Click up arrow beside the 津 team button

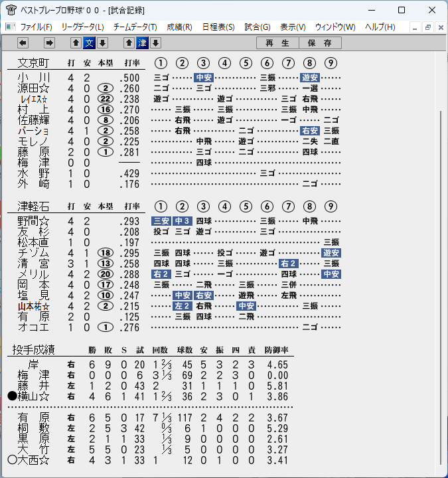point(129,43)
